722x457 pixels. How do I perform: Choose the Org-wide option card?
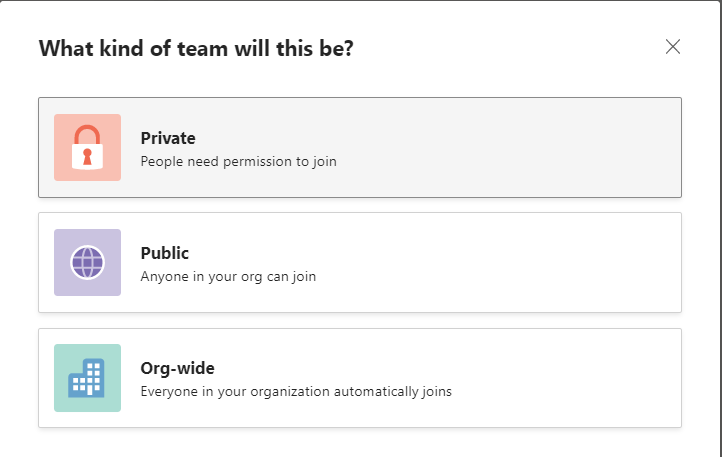coord(360,378)
